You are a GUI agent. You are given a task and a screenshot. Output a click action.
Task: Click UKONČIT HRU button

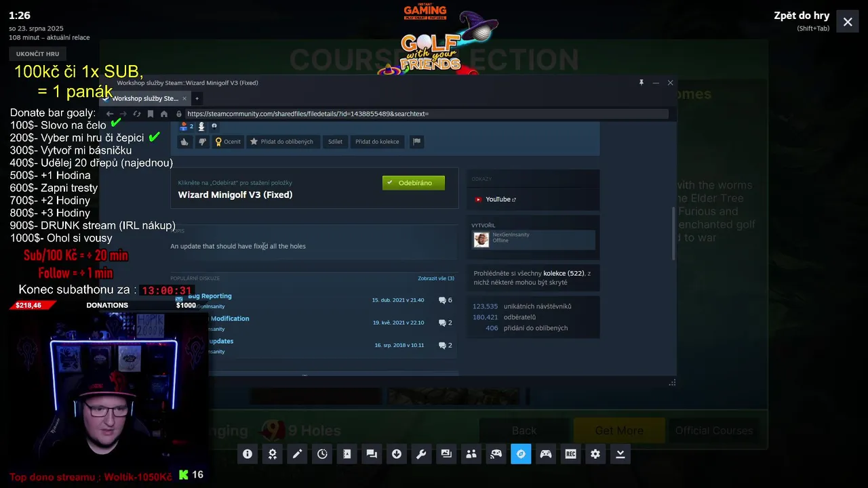38,54
